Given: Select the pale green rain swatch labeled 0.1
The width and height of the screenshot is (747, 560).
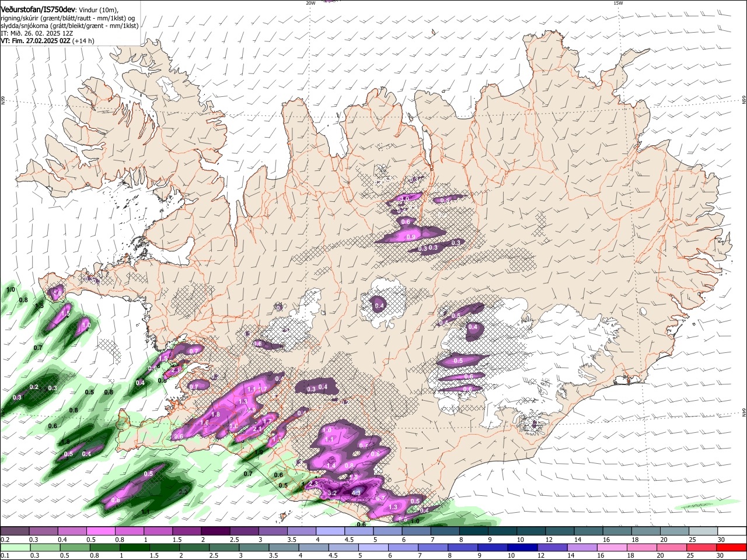Looking at the screenshot, I should [x=15, y=547].
